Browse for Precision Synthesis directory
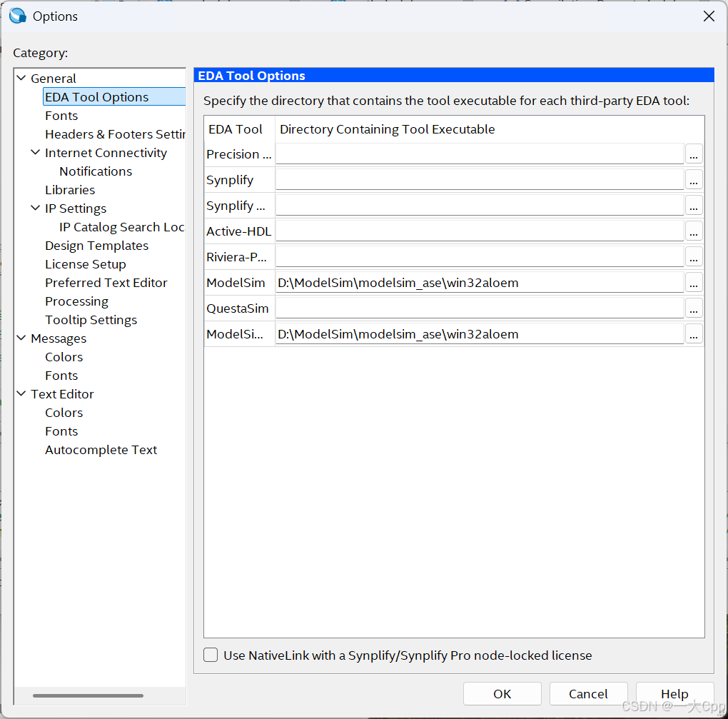Viewport: 728px width, 719px height. click(694, 154)
